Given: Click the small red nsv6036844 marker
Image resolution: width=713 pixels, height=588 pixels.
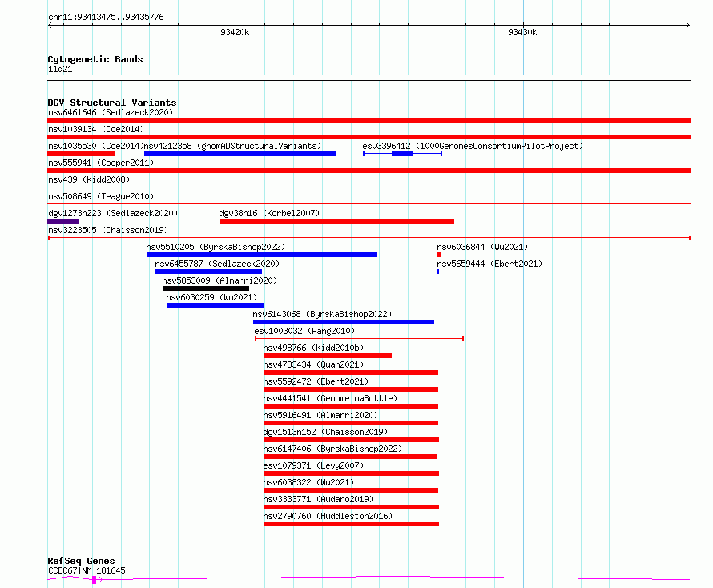Looking at the screenshot, I should pos(439,255).
